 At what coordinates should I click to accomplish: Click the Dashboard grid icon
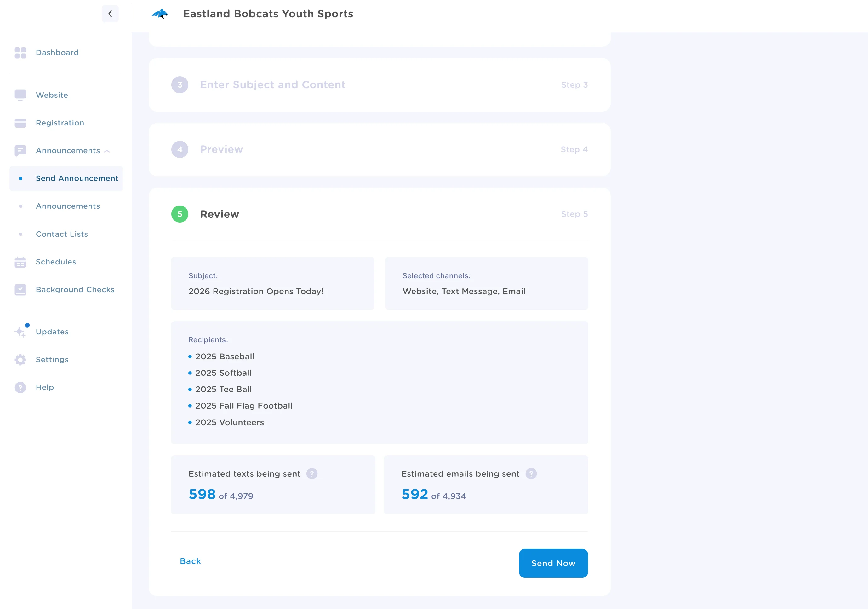click(20, 53)
